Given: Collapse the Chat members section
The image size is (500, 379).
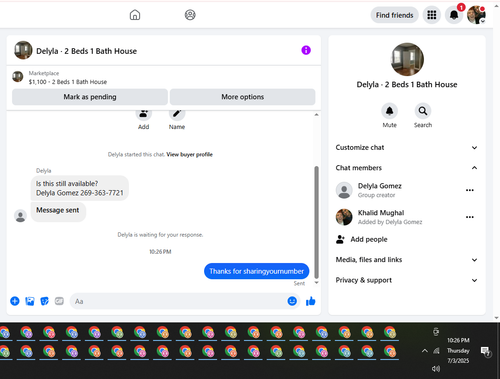Looking at the screenshot, I should click(406, 168).
